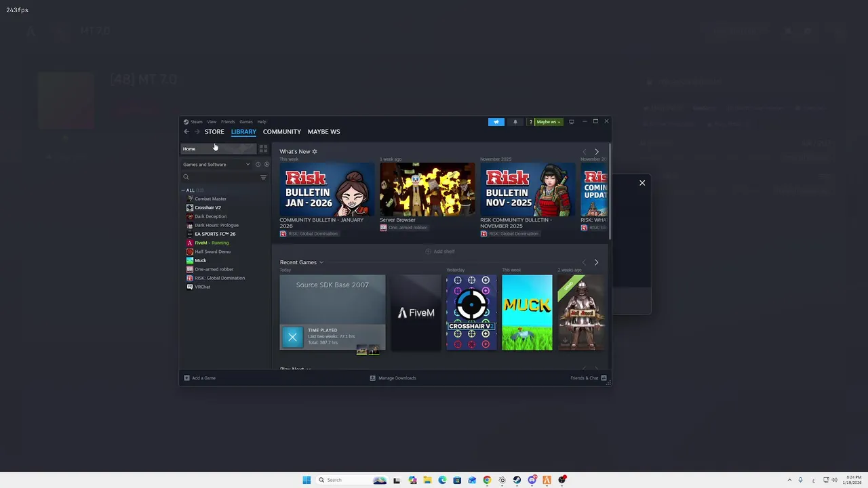Open What's New settings gear
This screenshot has width=868, height=488.
point(315,152)
